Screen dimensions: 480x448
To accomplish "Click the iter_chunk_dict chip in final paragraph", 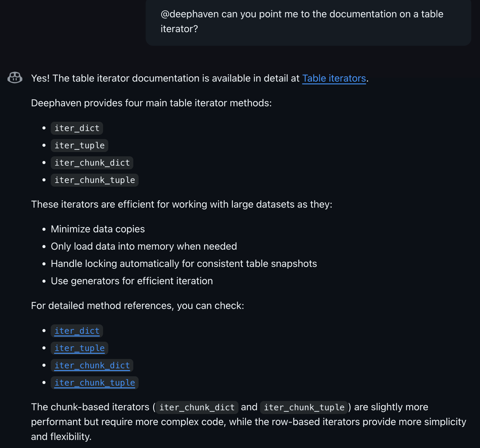I will (196, 407).
